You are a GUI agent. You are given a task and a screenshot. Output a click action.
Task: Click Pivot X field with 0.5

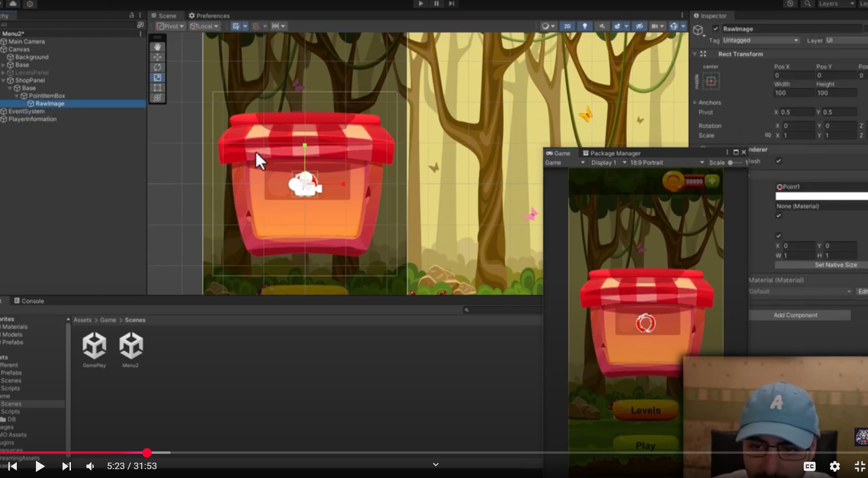pos(797,112)
